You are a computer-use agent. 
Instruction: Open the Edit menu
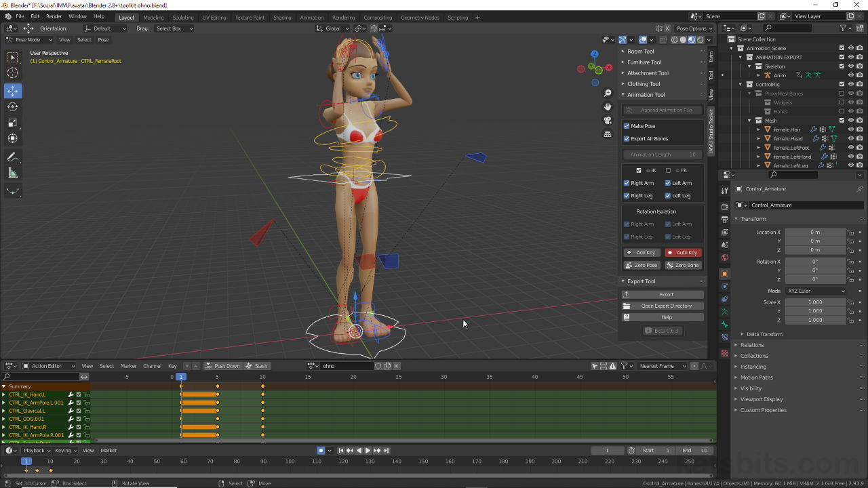pos(35,16)
